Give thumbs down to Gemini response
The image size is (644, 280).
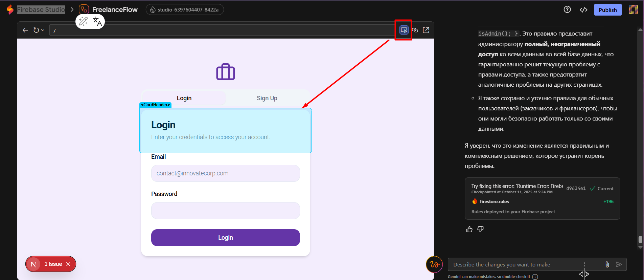pyautogui.click(x=480, y=229)
